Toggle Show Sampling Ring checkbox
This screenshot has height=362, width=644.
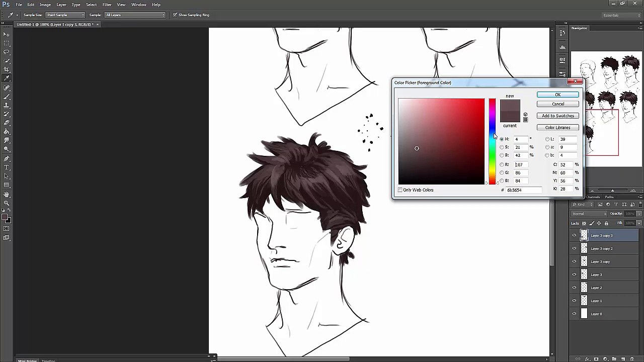coord(175,15)
